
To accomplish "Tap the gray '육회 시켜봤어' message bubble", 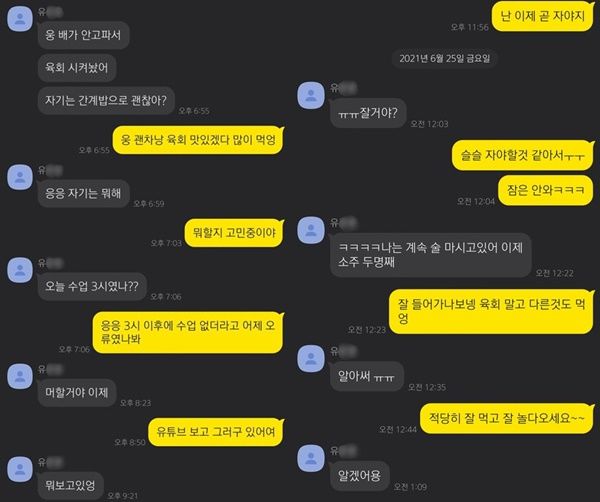I will [77, 68].
